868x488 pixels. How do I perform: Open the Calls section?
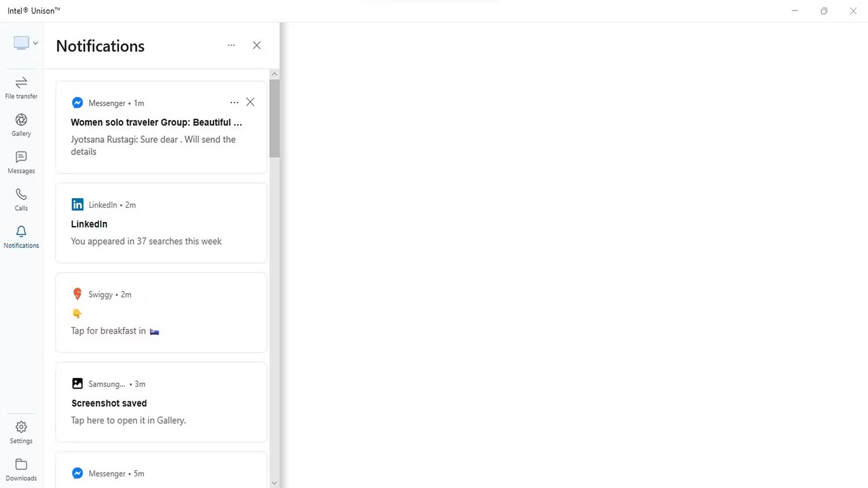point(21,199)
